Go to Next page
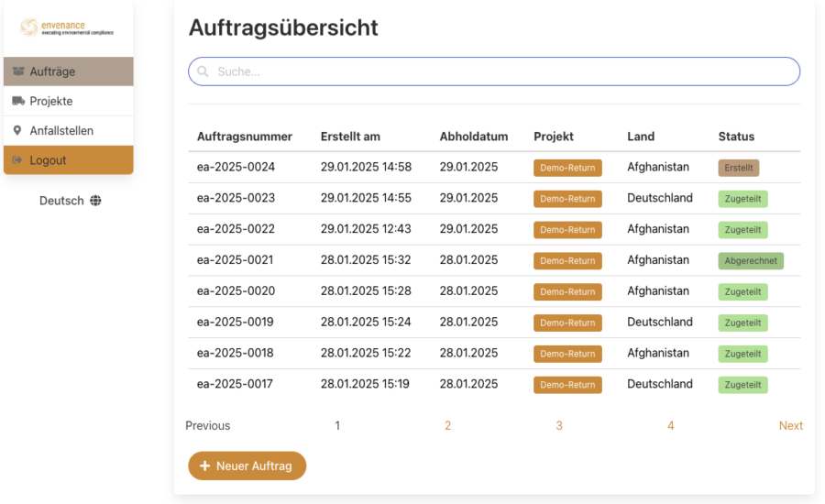The height and width of the screenshot is (504, 825). tap(791, 425)
